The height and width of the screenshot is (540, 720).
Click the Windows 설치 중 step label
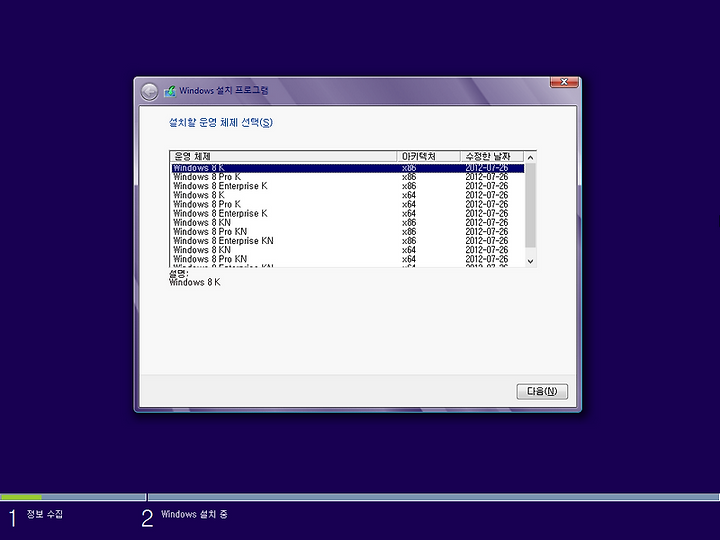(x=194, y=514)
